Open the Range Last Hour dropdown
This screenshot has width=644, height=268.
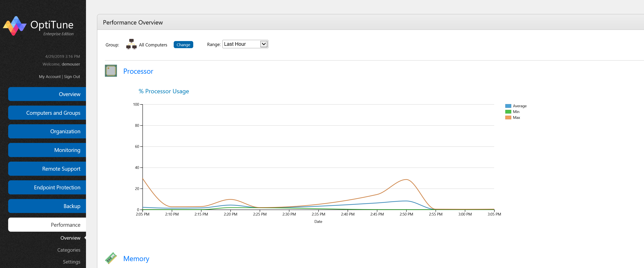pos(245,44)
